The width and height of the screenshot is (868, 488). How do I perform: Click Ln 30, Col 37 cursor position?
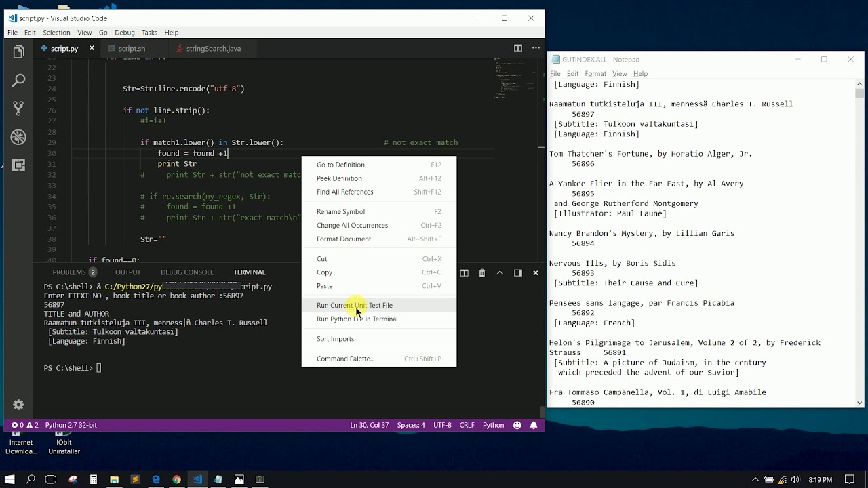[x=370, y=425]
